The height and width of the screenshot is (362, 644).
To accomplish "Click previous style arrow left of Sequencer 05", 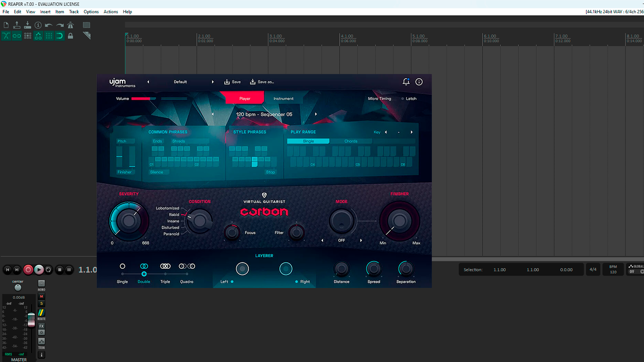I will [x=213, y=114].
